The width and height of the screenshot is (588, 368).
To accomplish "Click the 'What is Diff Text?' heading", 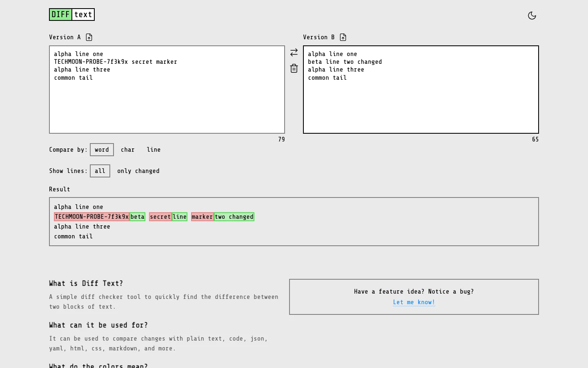I will pos(86,283).
